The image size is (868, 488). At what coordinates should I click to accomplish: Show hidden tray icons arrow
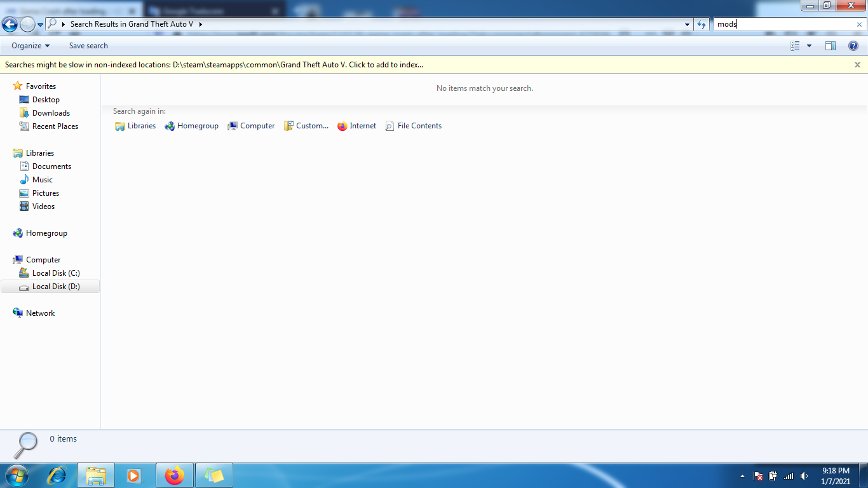[742, 476]
